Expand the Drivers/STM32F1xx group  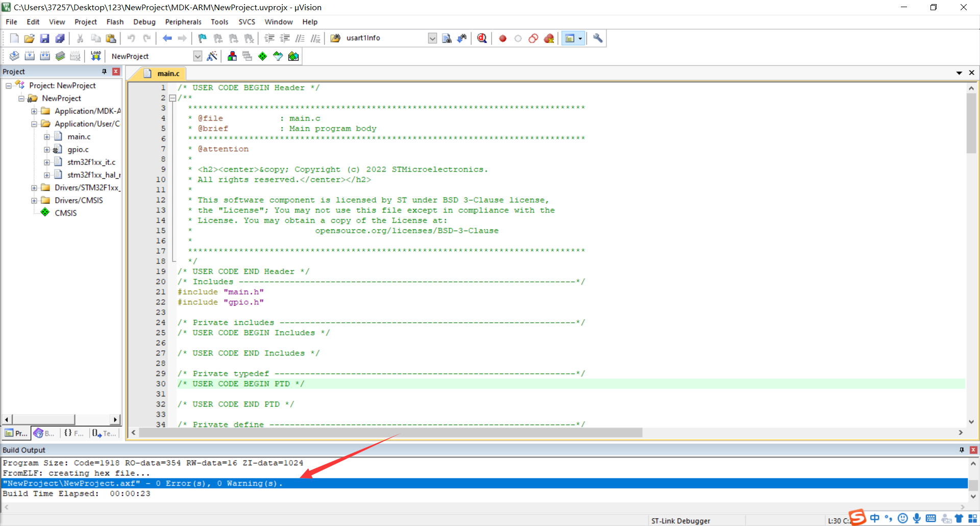pos(34,188)
